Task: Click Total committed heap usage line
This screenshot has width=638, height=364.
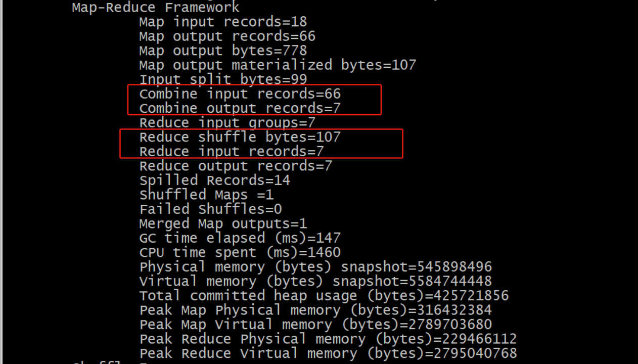Action: 324,296
